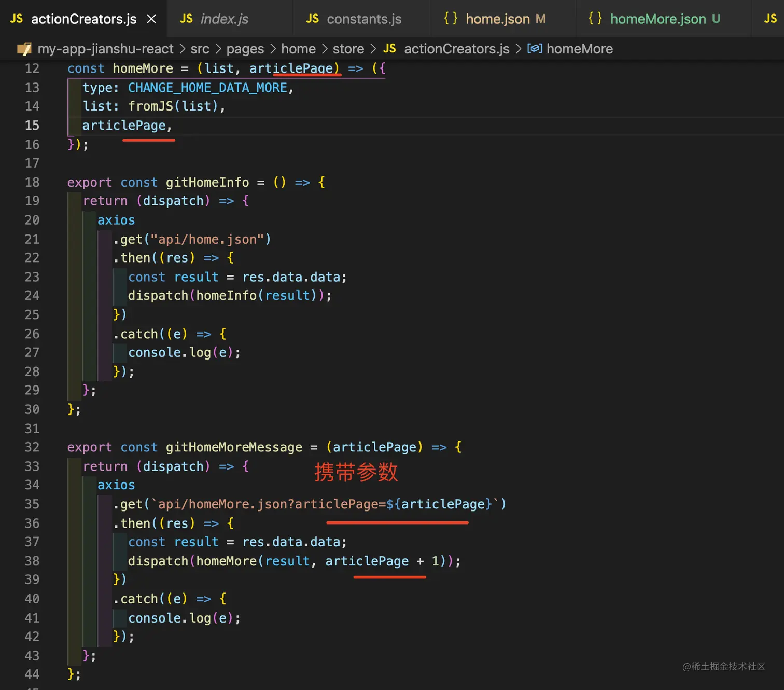Click "dispatch" call on line 38
The height and width of the screenshot is (690, 784).
click(x=158, y=561)
